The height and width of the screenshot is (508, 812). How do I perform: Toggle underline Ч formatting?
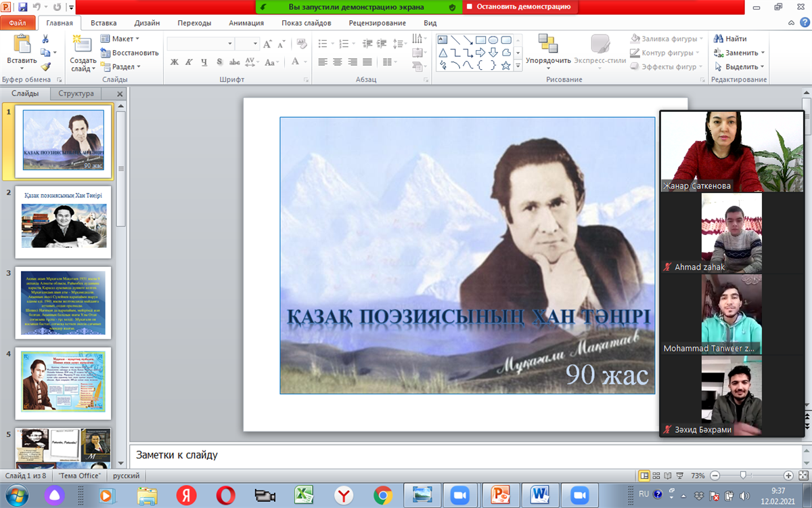(204, 62)
